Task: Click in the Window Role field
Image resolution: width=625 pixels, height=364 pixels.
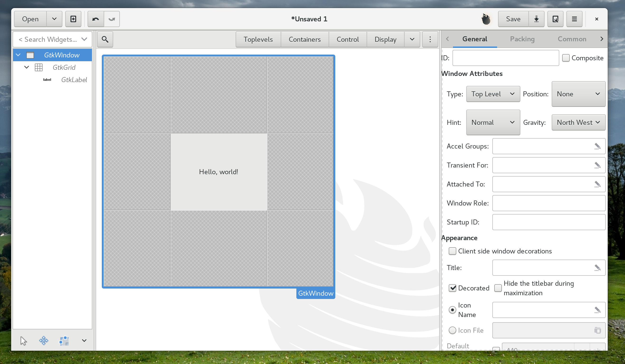Action: [549, 203]
